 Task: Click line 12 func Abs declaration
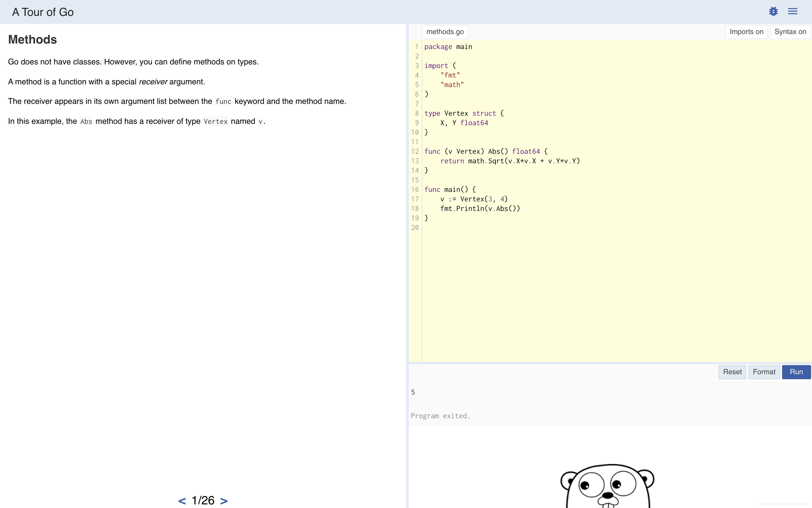coord(486,151)
